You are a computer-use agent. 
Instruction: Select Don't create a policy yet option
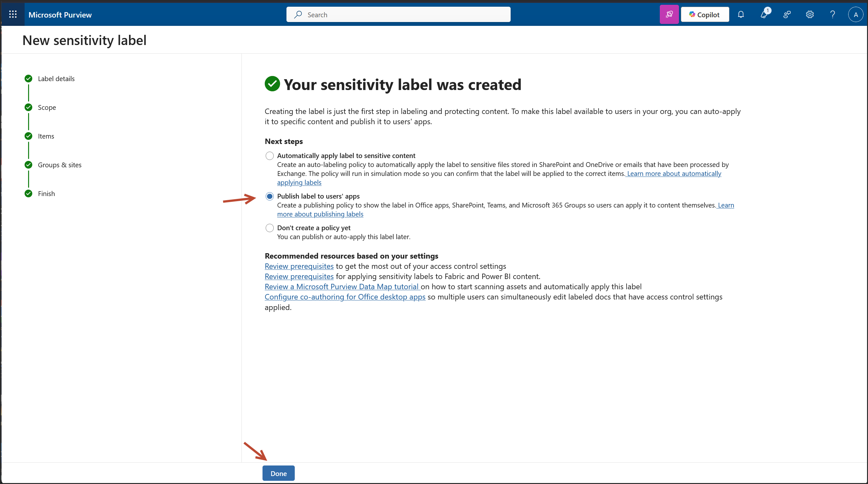pyautogui.click(x=270, y=228)
